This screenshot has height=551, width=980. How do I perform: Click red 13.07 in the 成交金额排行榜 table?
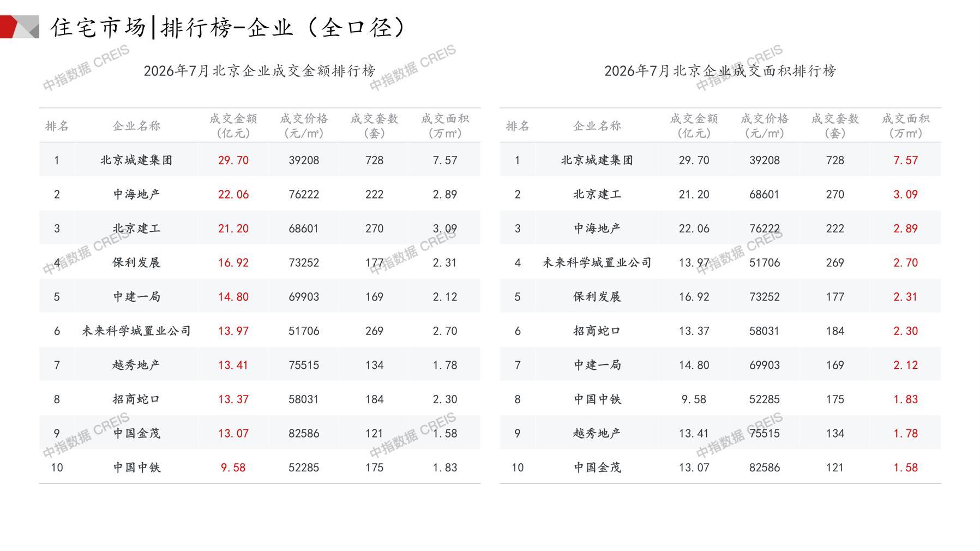[x=233, y=433]
